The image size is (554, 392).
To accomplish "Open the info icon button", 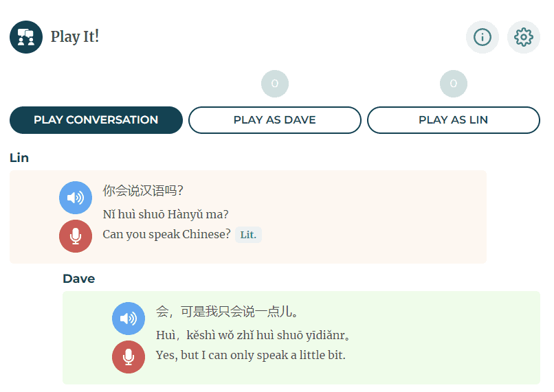I will coord(483,37).
